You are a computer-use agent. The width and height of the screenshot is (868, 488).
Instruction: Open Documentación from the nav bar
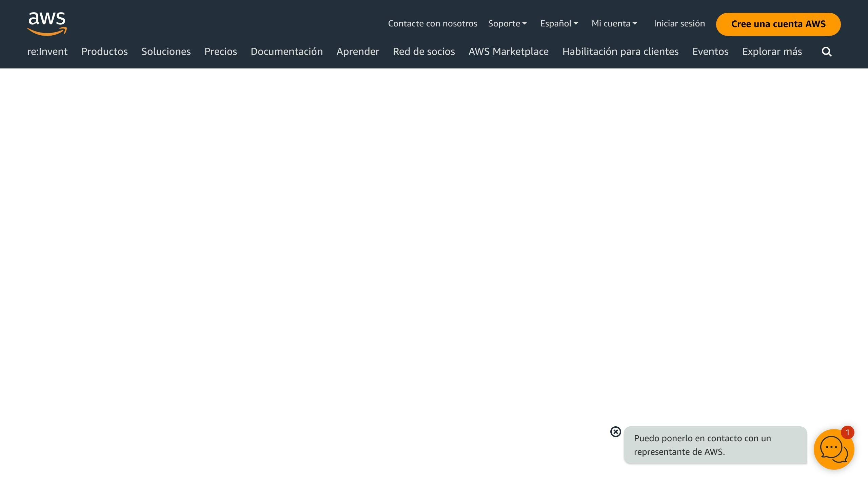click(x=287, y=52)
